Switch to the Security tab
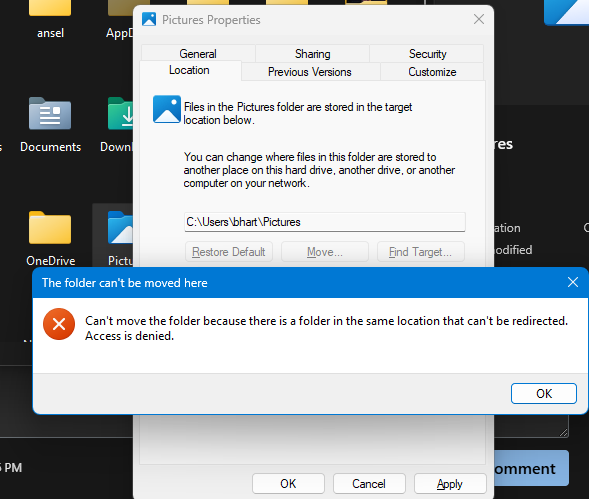This screenshot has width=589, height=499. click(x=427, y=53)
